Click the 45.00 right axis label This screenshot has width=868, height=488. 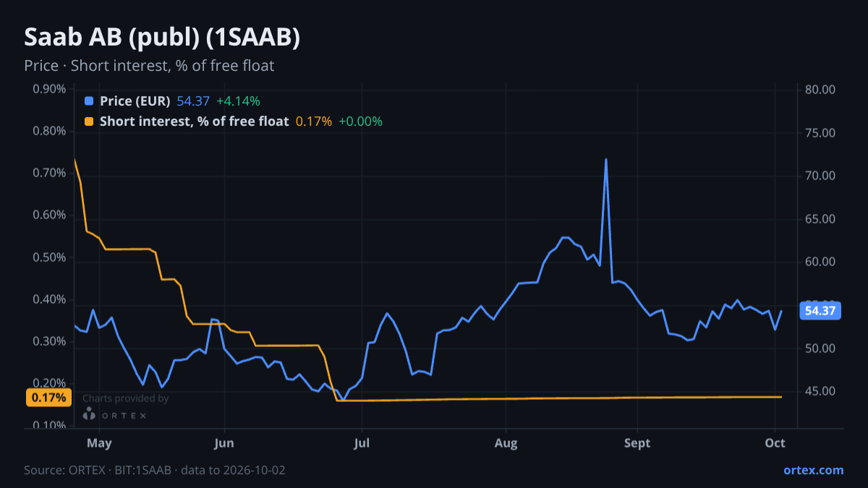click(820, 391)
